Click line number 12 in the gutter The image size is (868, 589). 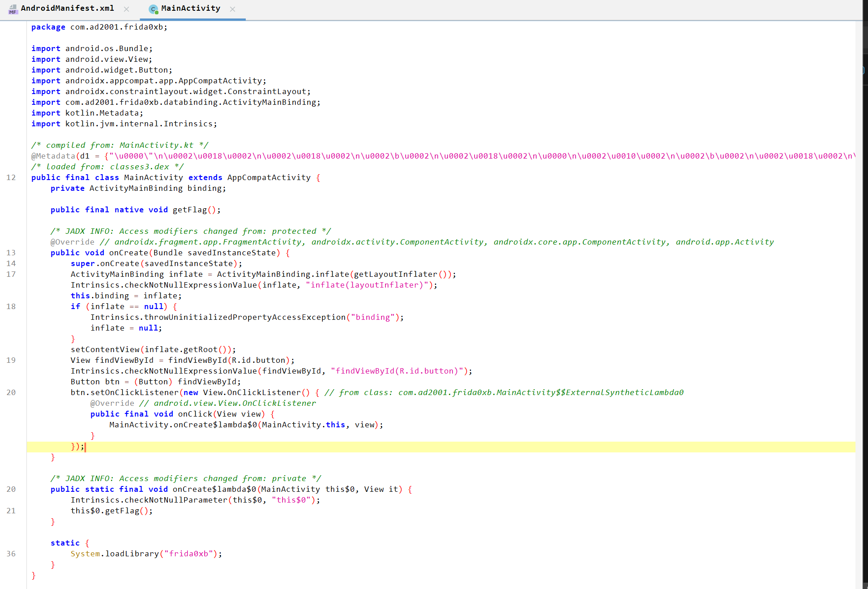pos(11,177)
